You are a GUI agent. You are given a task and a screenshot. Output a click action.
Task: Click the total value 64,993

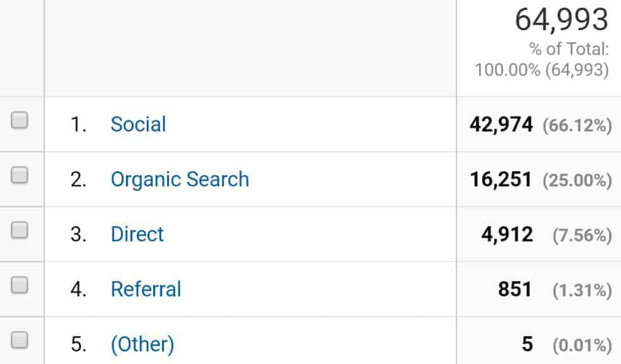[x=562, y=19]
